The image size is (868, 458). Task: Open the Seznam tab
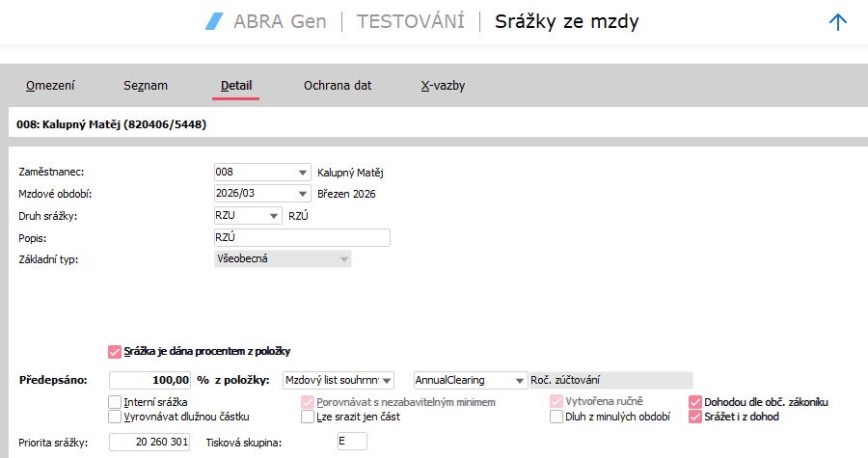146,86
